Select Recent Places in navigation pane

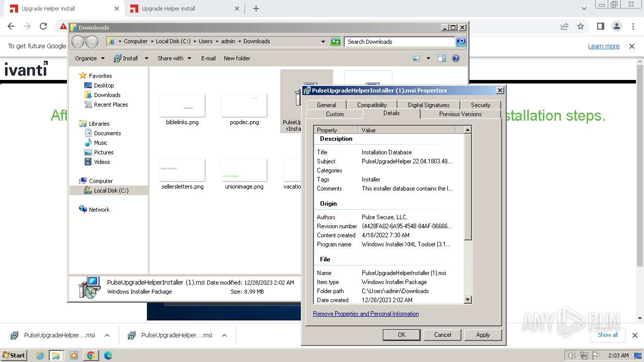tap(111, 105)
